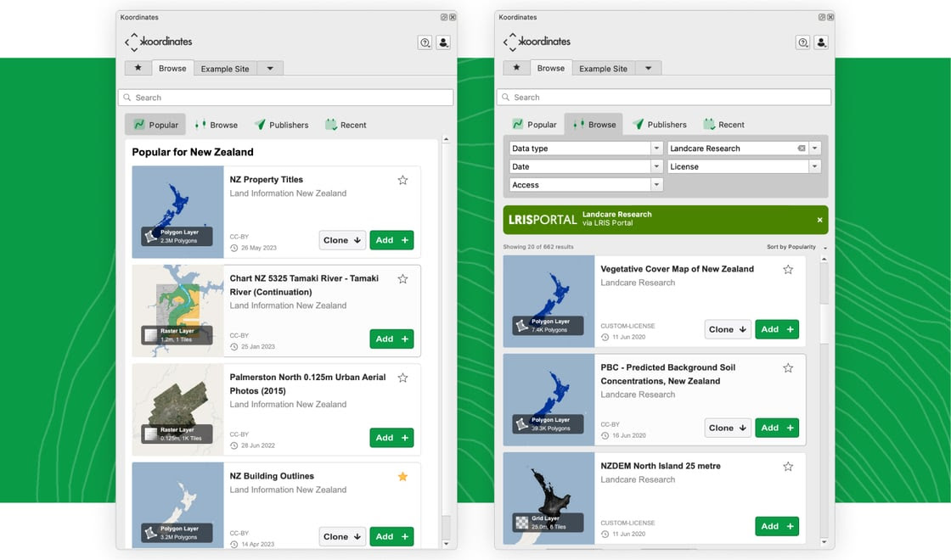Clear Landcare Research publisher filter
The image size is (951, 560).
tap(802, 148)
